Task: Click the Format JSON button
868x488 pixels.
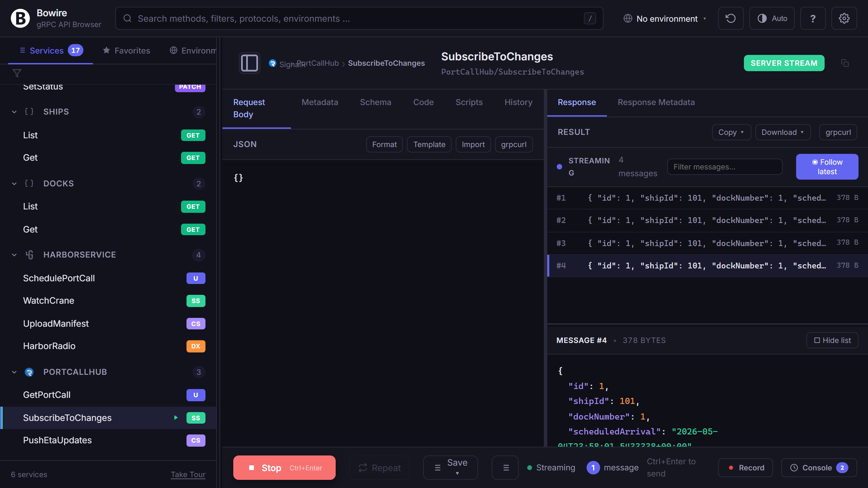Action: coord(384,144)
